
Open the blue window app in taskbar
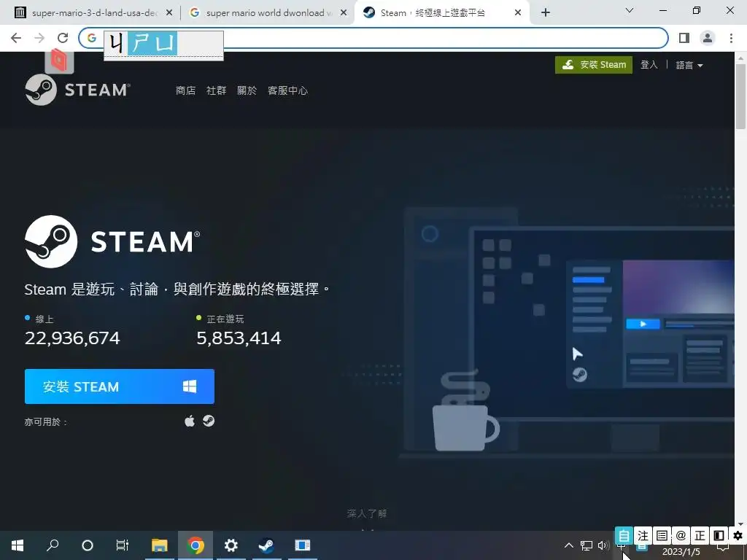[302, 545]
